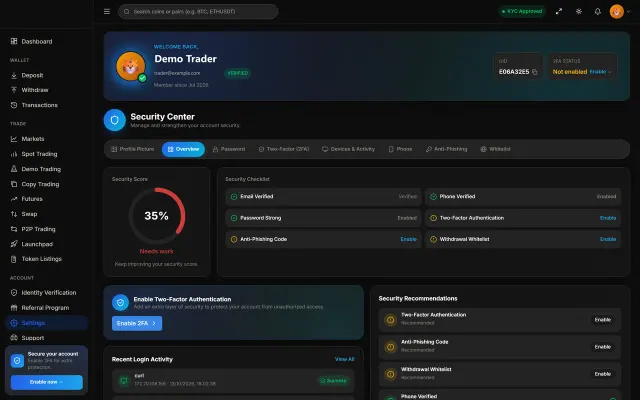Click the Identity Verification shield icon
640x400 pixels.
[x=14, y=292]
